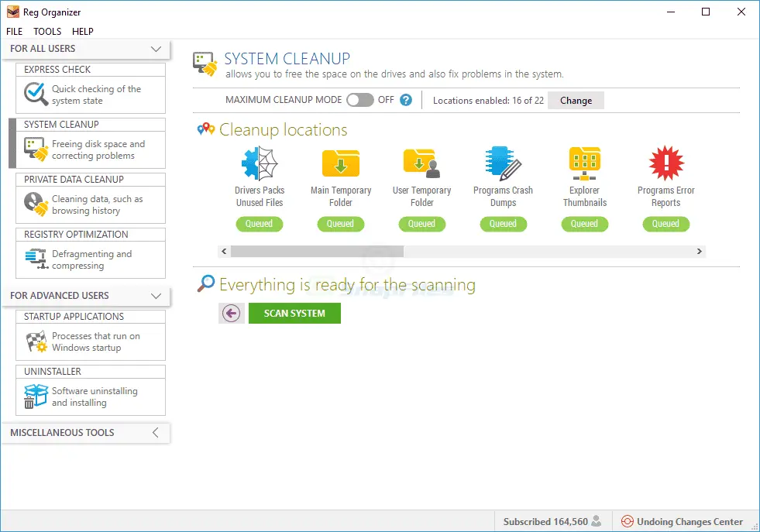Viewport: 760px width, 532px height.
Task: Click the Express Check magnifier checkmark icon
Action: click(36, 94)
